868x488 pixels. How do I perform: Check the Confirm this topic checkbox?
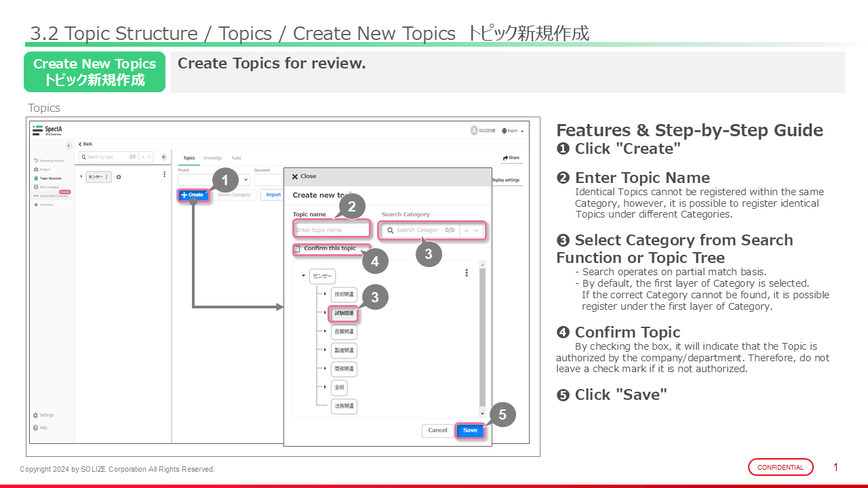click(297, 249)
